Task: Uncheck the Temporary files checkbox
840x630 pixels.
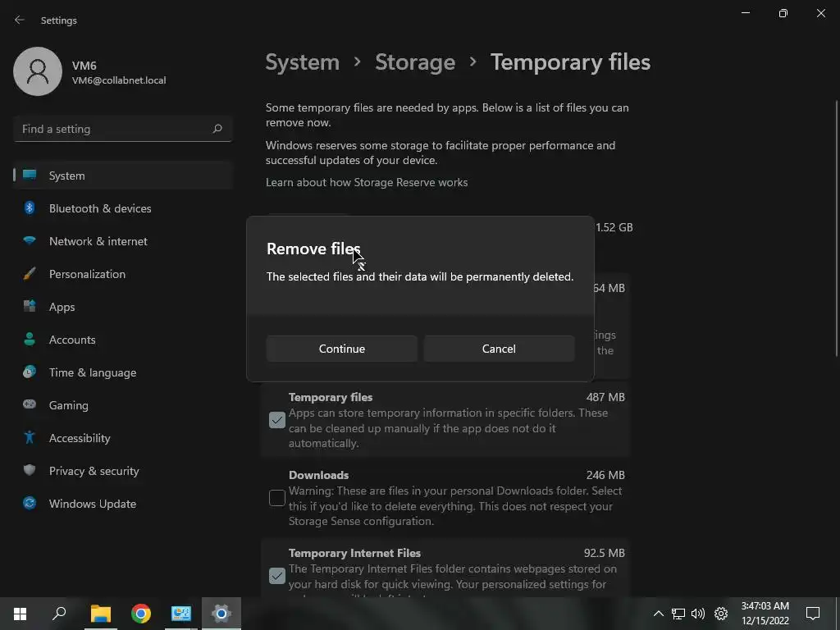Action: [x=277, y=420]
